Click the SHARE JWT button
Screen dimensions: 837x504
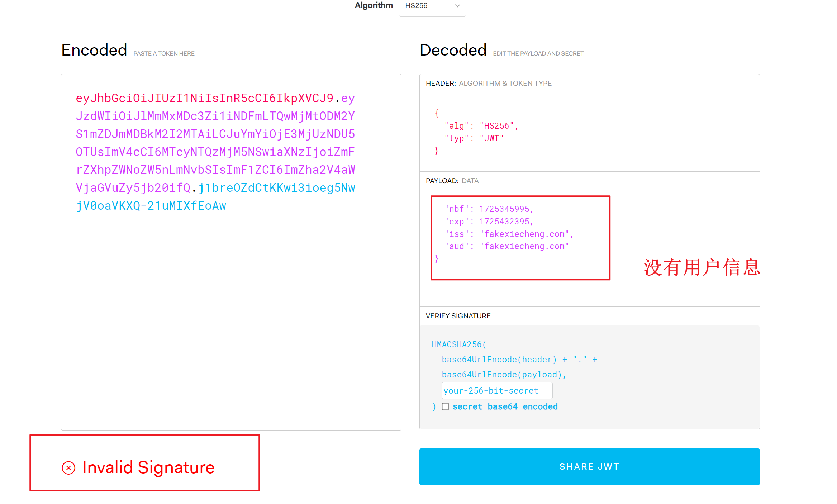(589, 466)
